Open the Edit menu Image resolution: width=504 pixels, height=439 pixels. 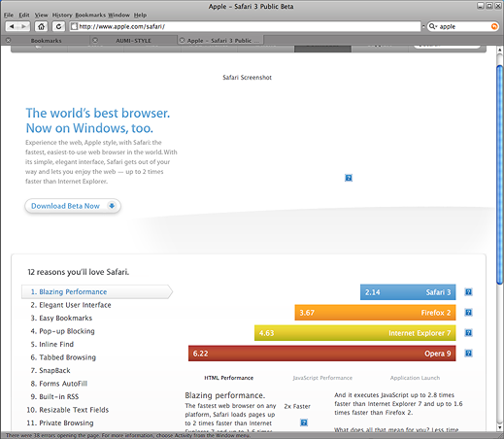click(24, 15)
